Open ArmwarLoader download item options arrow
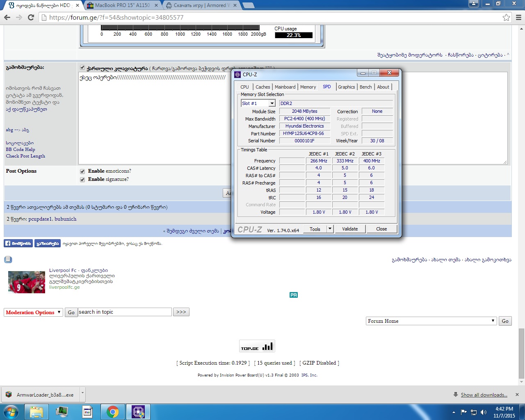 pos(82,393)
